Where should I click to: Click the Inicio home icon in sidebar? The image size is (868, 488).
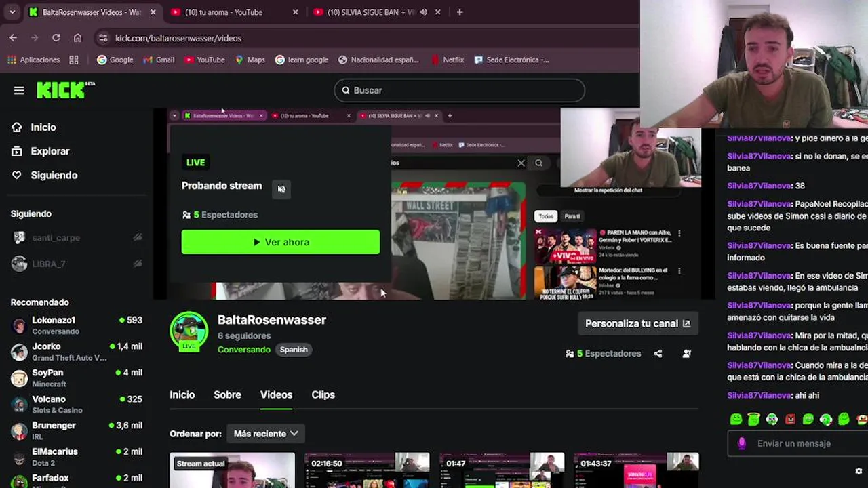point(17,127)
